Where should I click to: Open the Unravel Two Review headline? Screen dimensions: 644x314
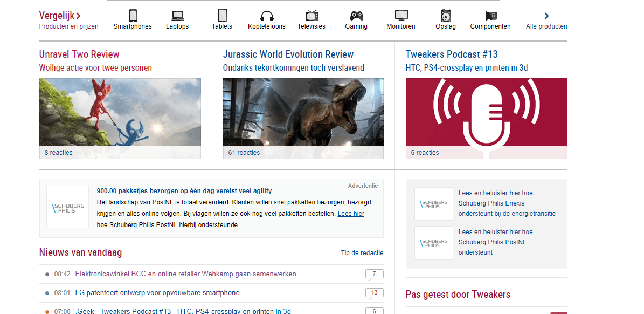(x=79, y=54)
